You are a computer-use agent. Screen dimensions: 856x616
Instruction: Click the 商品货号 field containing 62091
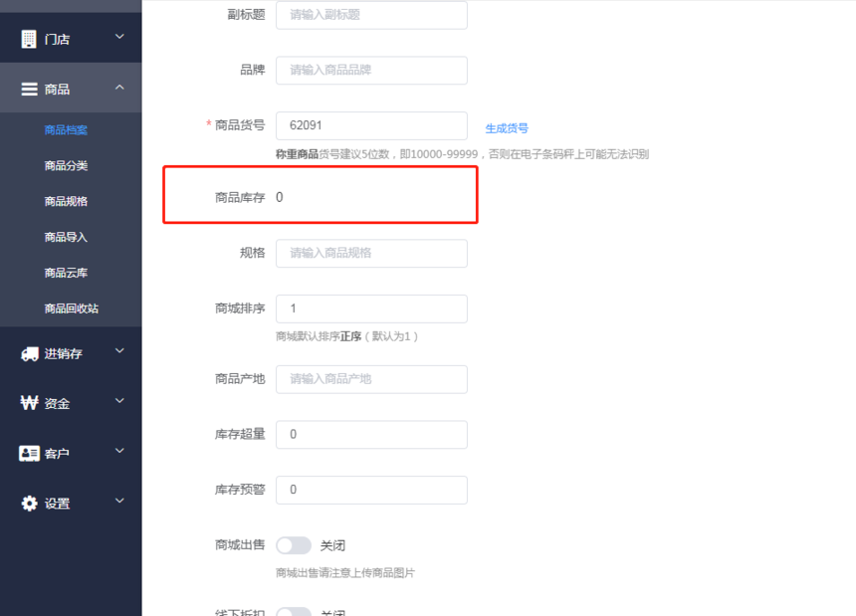coord(372,126)
